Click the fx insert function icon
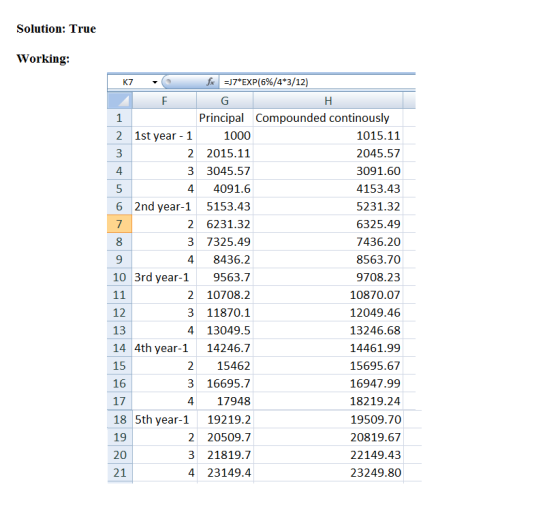 [211, 82]
